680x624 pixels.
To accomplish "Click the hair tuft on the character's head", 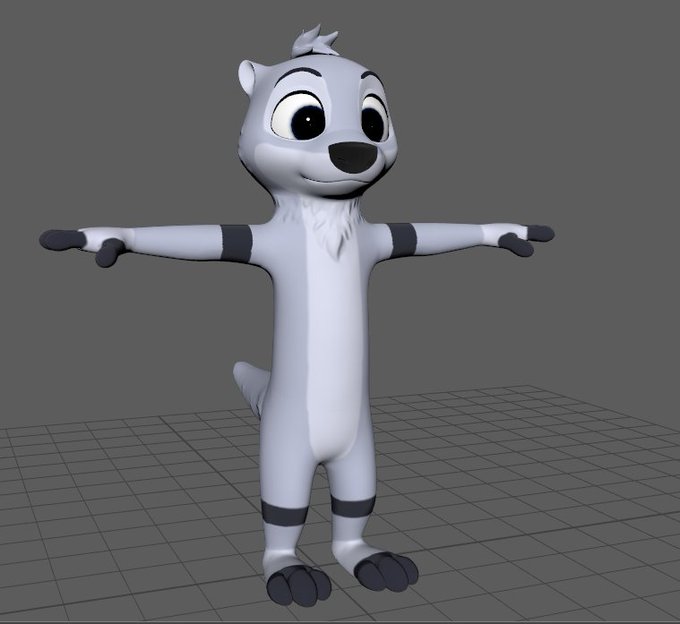I will click(x=315, y=42).
